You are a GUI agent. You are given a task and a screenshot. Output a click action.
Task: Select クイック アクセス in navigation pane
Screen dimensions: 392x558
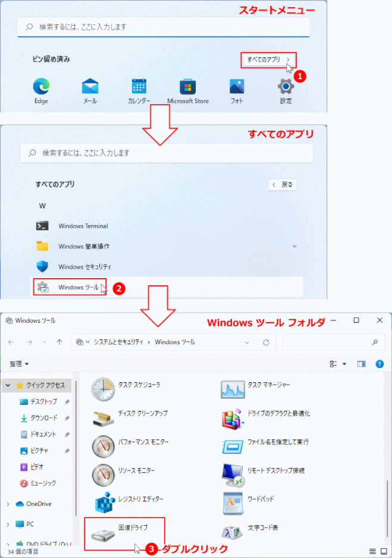click(x=40, y=385)
